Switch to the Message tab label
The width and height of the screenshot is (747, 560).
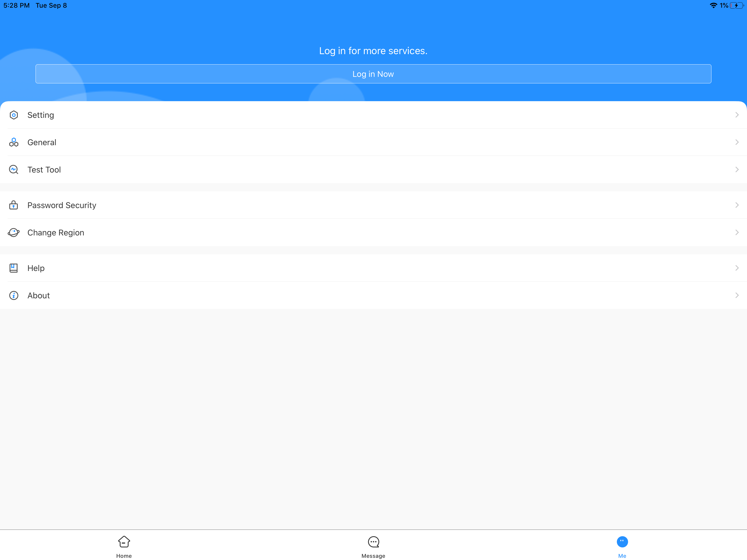click(x=373, y=556)
